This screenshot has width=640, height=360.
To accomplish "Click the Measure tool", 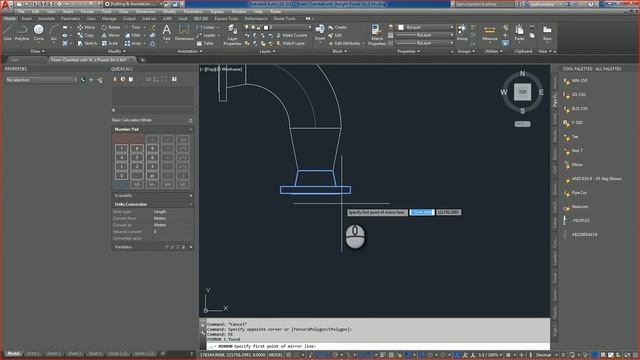I will pyautogui.click(x=489, y=32).
